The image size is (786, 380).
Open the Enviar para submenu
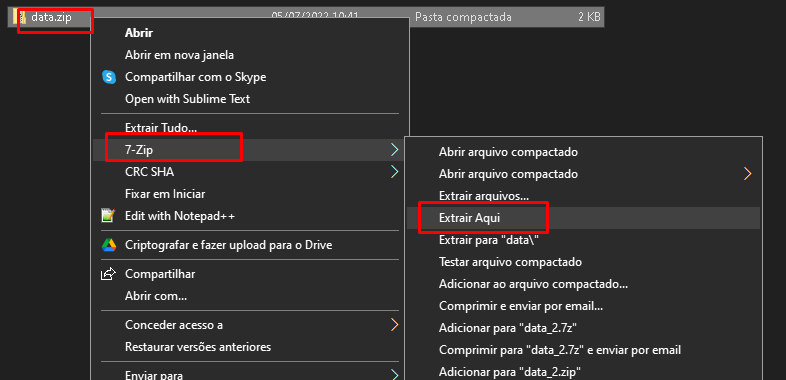click(x=247, y=374)
